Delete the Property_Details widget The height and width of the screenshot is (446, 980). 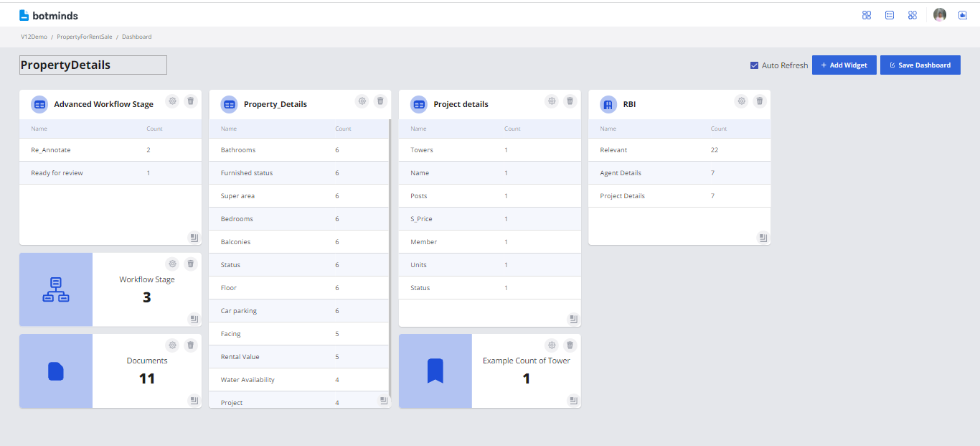[380, 101]
